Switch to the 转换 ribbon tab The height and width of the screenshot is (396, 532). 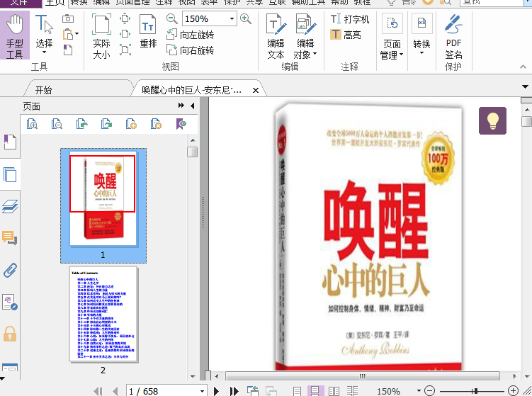click(x=79, y=3)
